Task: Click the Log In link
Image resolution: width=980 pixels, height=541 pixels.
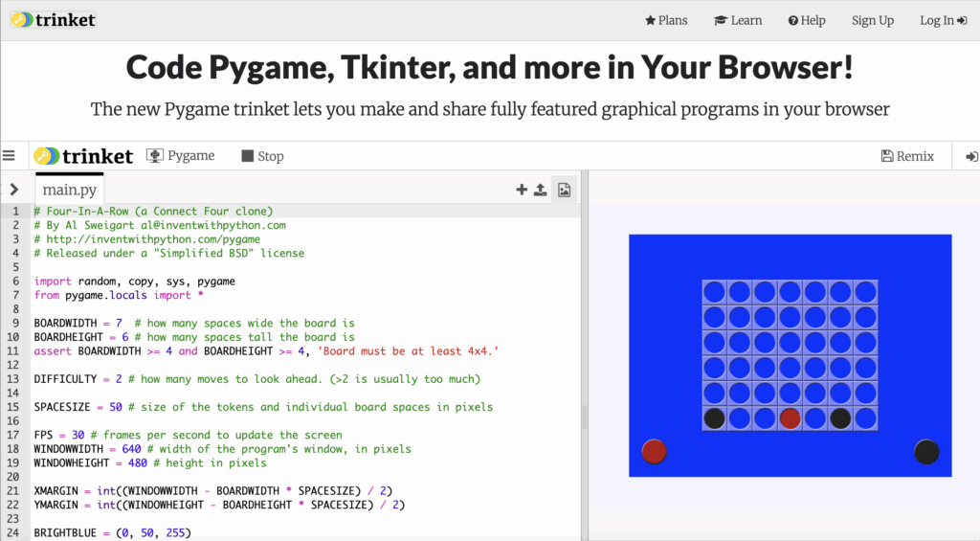Action: 943,20
